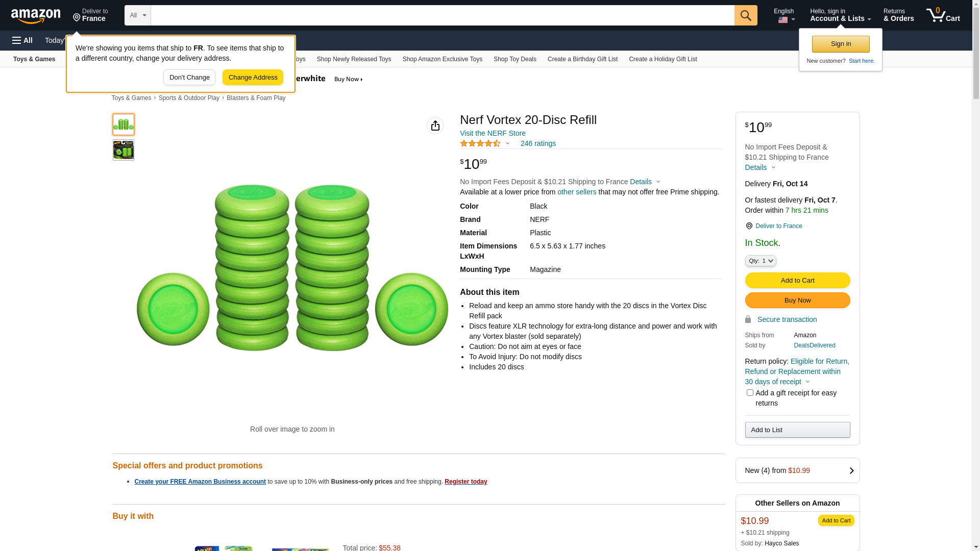Open the All search category dropdown
The width and height of the screenshot is (980, 551).
pyautogui.click(x=137, y=15)
